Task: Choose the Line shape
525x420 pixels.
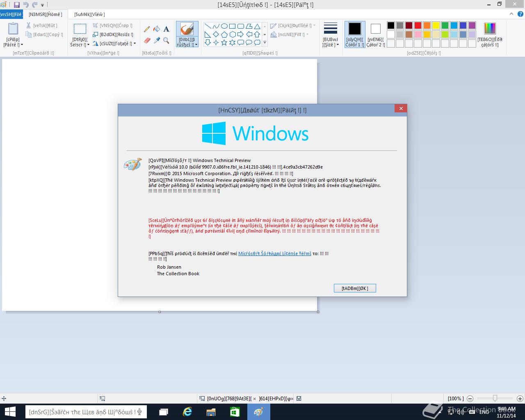Action: click(208, 26)
